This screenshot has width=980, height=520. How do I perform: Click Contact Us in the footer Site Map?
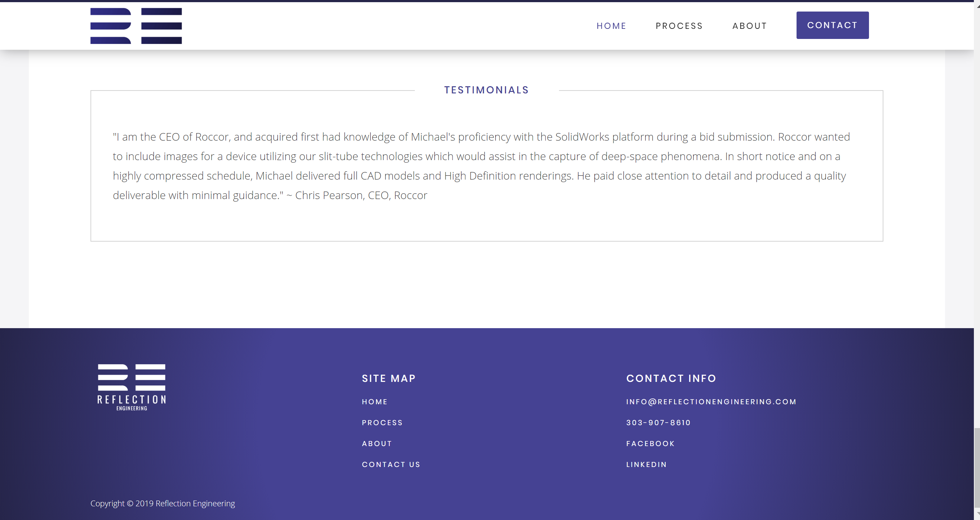click(x=391, y=464)
